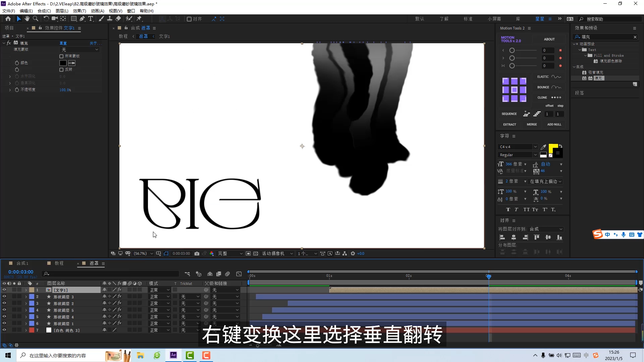Toggle the 对齐 snapping checkbox

(189, 19)
